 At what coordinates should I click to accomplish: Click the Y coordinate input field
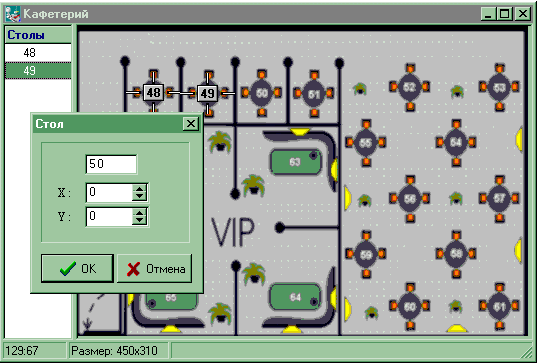[x=109, y=216]
